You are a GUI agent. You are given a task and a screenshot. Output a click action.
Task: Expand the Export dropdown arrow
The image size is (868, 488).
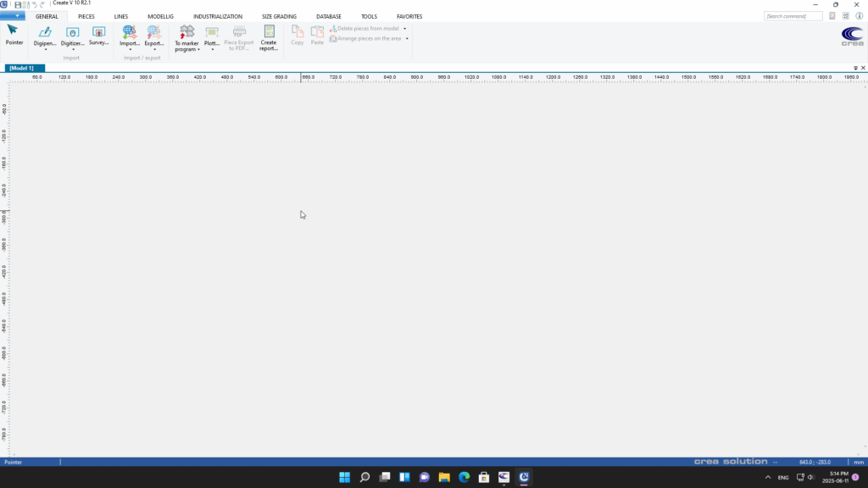154,50
